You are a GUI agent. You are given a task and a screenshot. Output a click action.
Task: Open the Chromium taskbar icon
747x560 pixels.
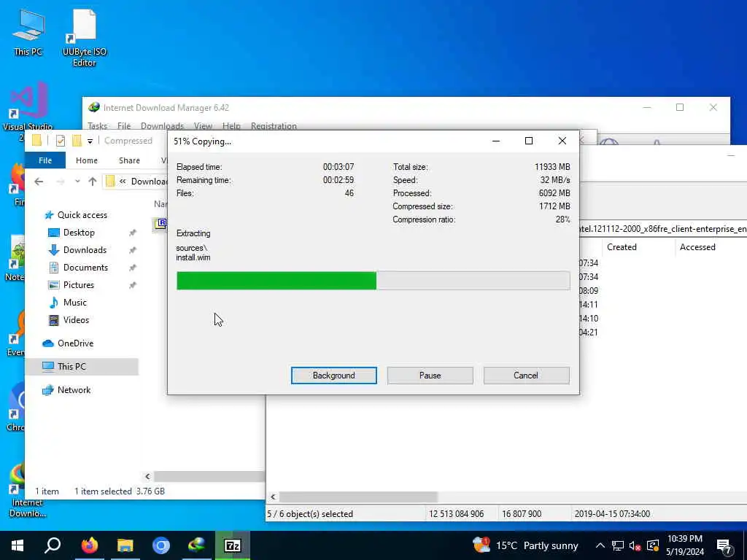[161, 545]
